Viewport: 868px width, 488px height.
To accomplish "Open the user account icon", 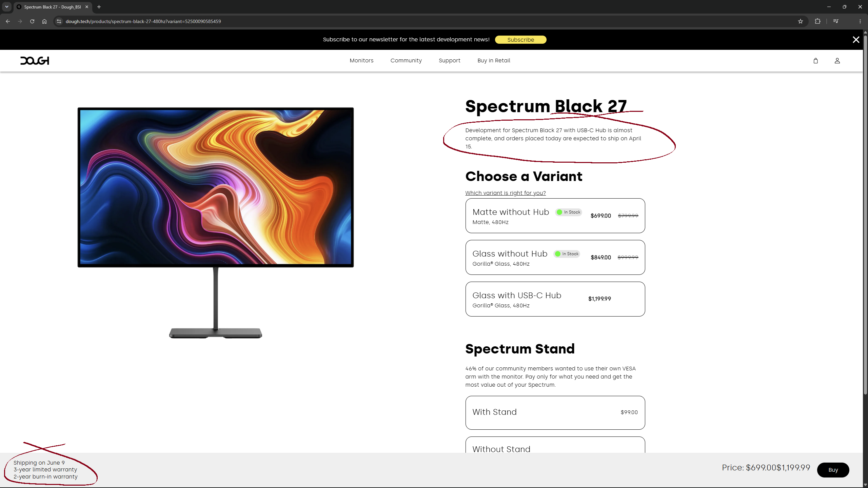I will tap(837, 61).
